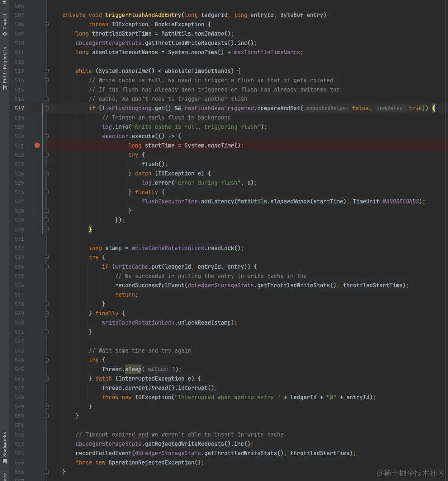Click line number 545 in the gutter
Viewport: 448px width, 481px height.
click(19, 370)
